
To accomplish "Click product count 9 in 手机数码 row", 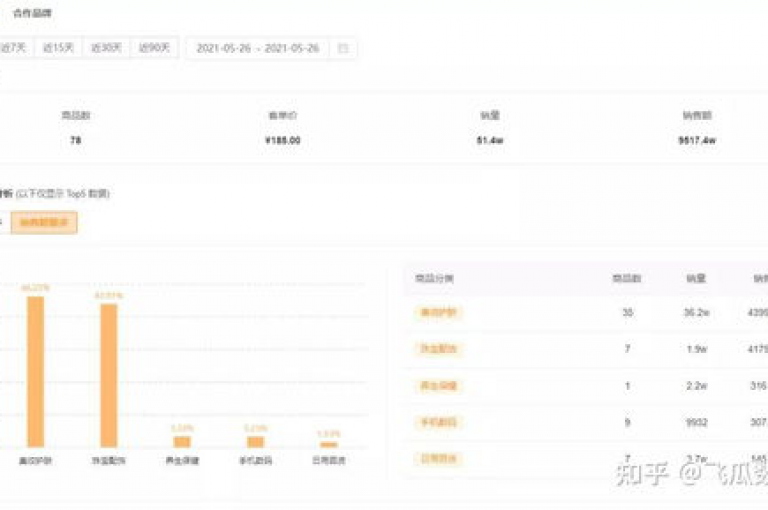I will tap(627, 422).
